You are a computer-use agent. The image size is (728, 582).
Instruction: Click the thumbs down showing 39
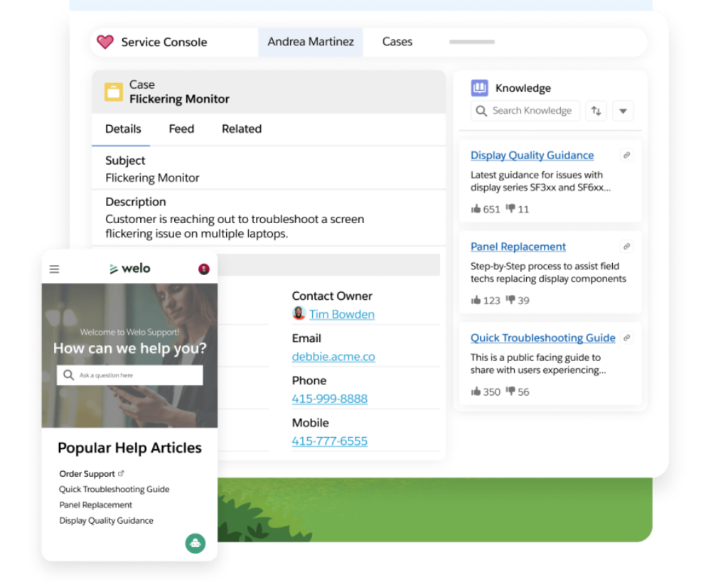tap(510, 300)
